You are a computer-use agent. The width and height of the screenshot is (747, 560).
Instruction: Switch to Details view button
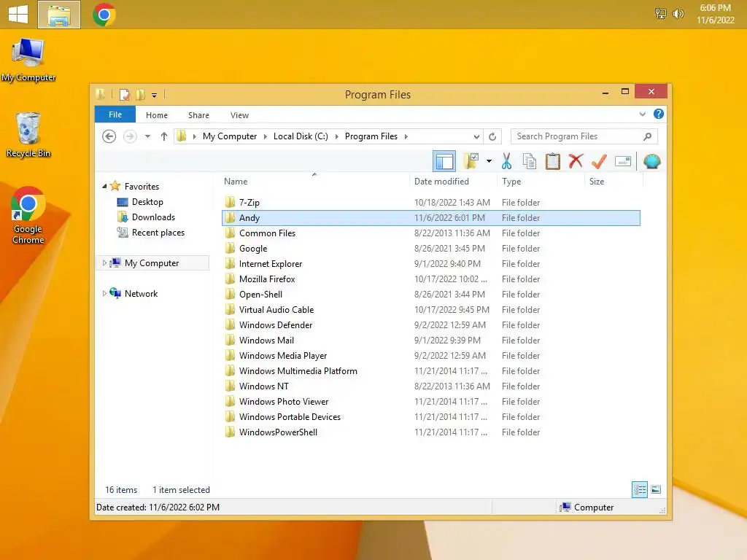pos(639,489)
